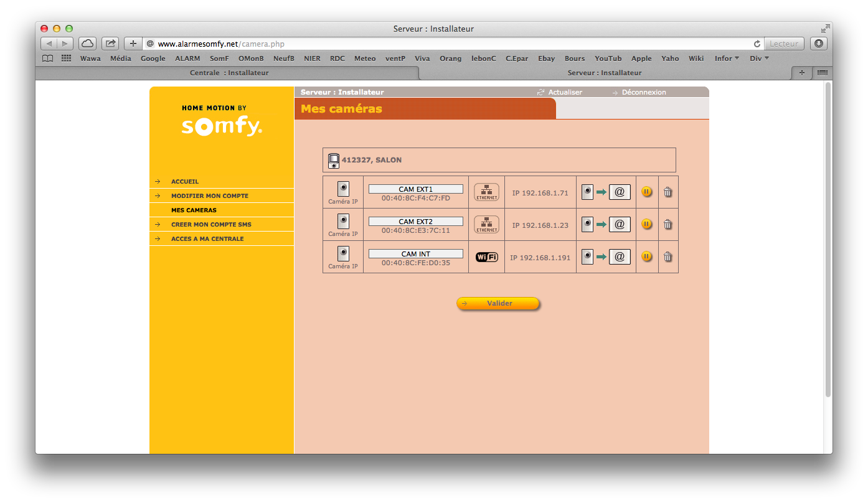Toggle pause on CAM INT camera

click(647, 256)
